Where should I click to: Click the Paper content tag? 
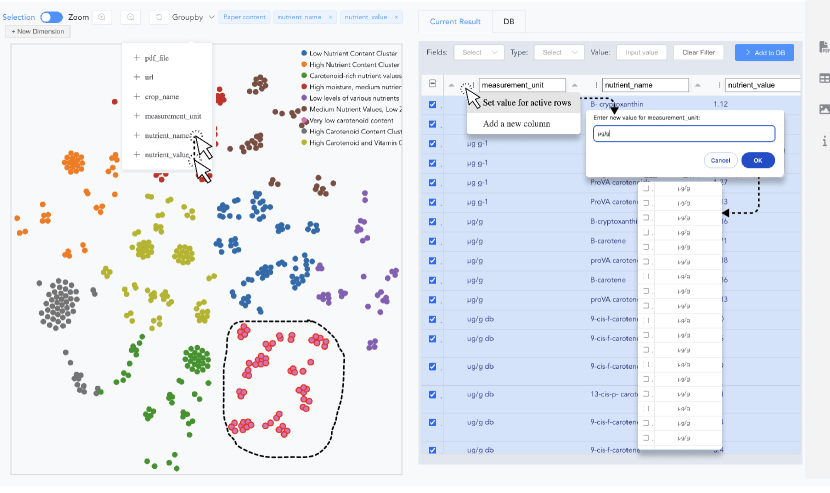pos(244,17)
